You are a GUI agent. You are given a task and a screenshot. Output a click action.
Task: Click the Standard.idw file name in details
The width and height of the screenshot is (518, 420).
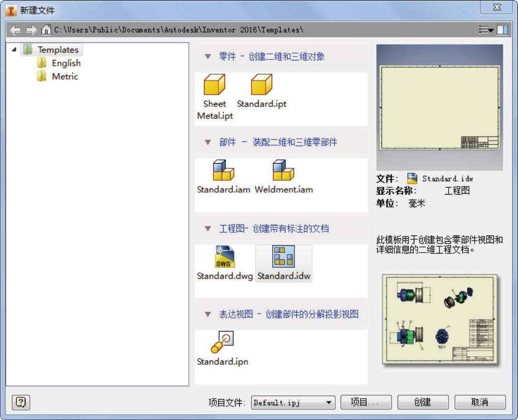pyautogui.click(x=448, y=179)
